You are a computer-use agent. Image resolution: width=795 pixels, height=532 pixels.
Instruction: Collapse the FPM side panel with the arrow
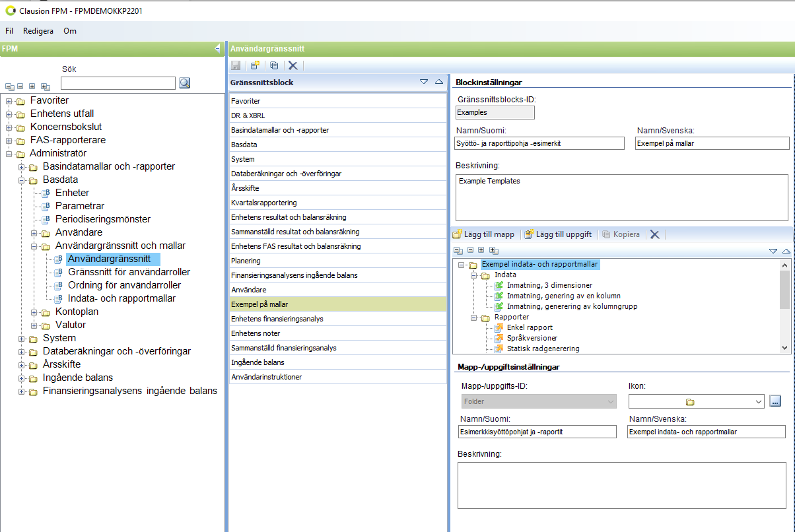217,48
